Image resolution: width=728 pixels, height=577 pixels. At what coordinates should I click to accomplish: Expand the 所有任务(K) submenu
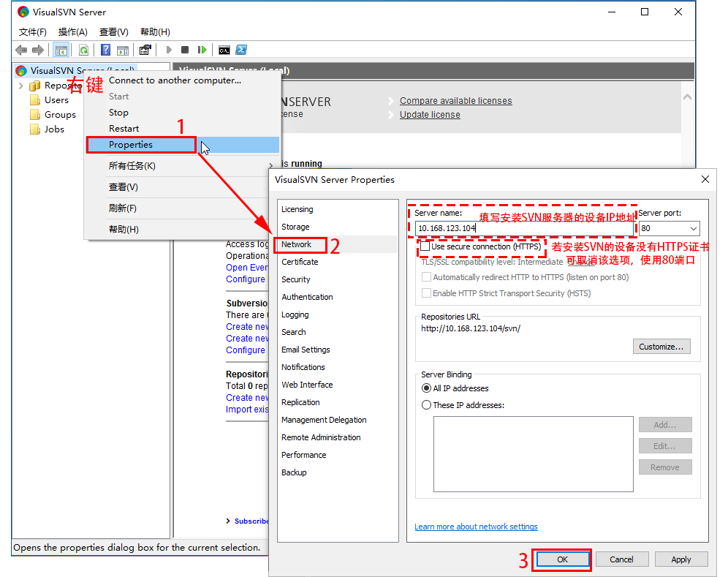click(x=183, y=166)
